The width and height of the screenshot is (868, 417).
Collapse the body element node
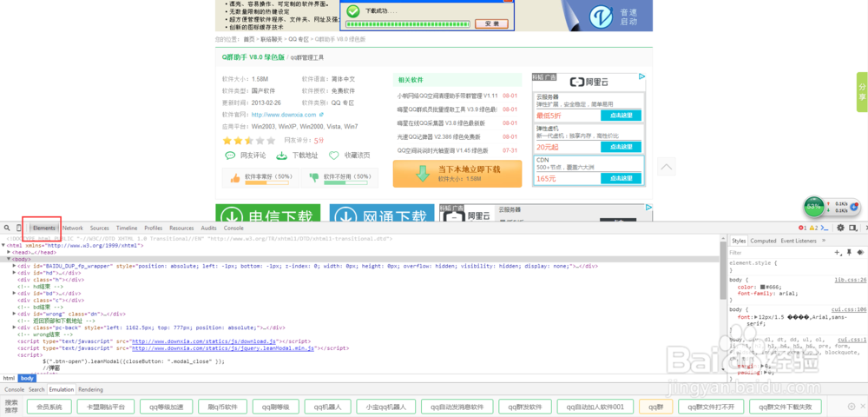pyautogui.click(x=9, y=259)
